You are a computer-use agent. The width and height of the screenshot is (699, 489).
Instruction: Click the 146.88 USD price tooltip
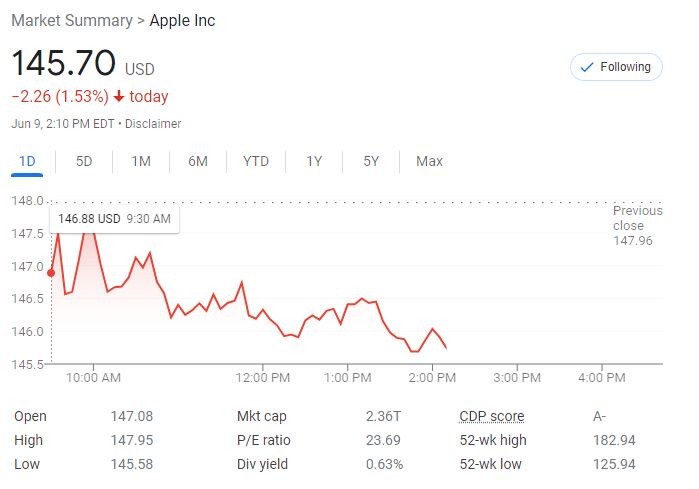click(114, 218)
